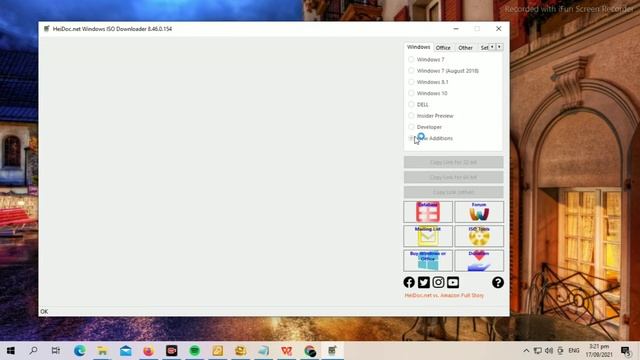Click Copy Link for 32 bit button
This screenshot has height=360, width=640.
453,162
